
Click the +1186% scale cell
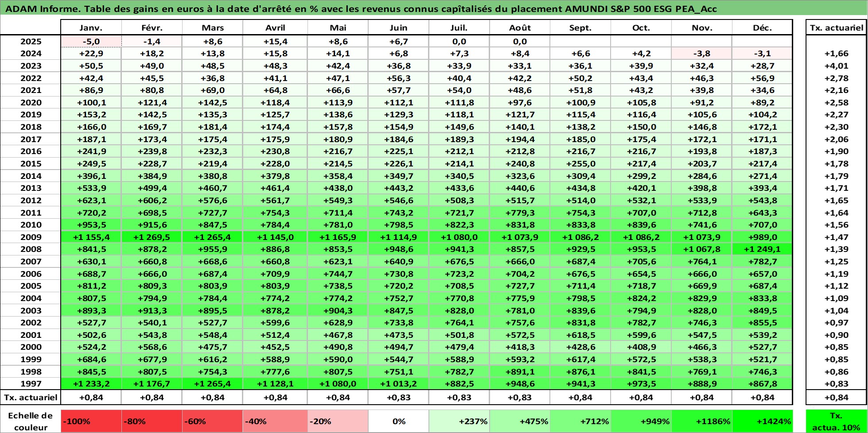click(x=702, y=421)
